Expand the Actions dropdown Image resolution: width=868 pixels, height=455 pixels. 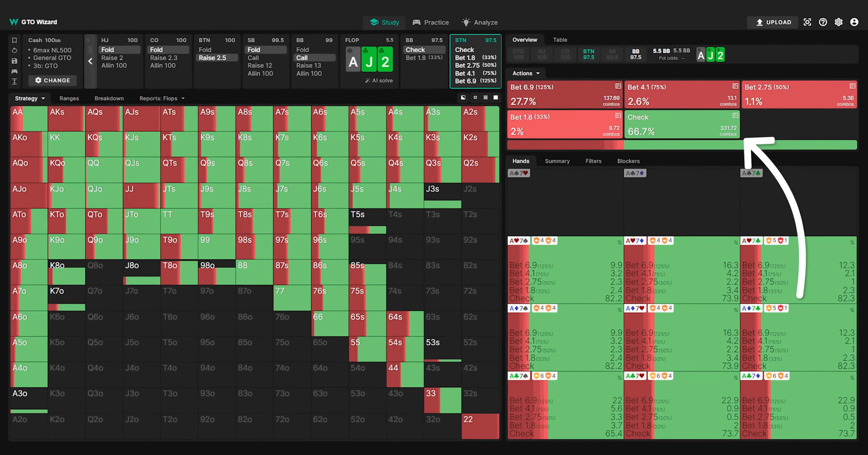pos(526,73)
